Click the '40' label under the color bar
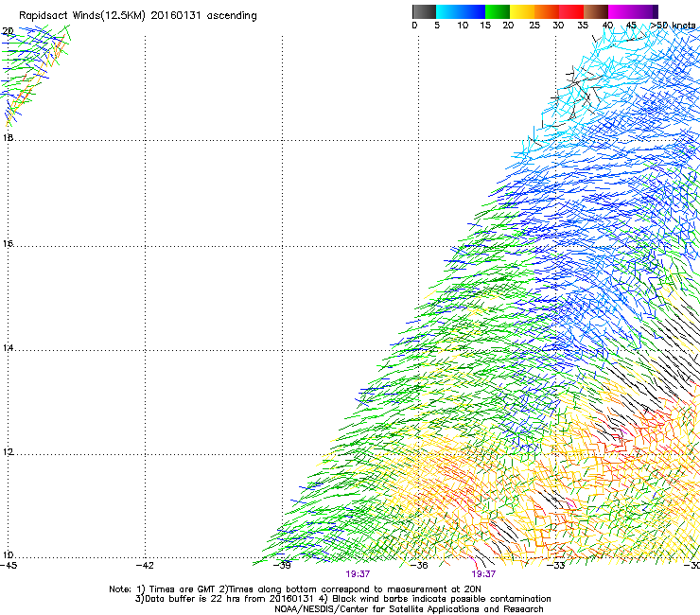This screenshot has height=615, width=700. 607,26
